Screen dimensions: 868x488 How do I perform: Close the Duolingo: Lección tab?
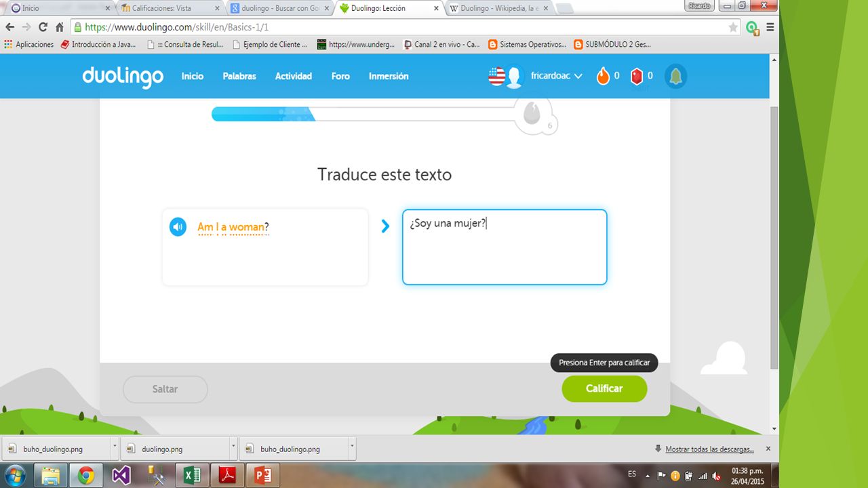(x=436, y=8)
